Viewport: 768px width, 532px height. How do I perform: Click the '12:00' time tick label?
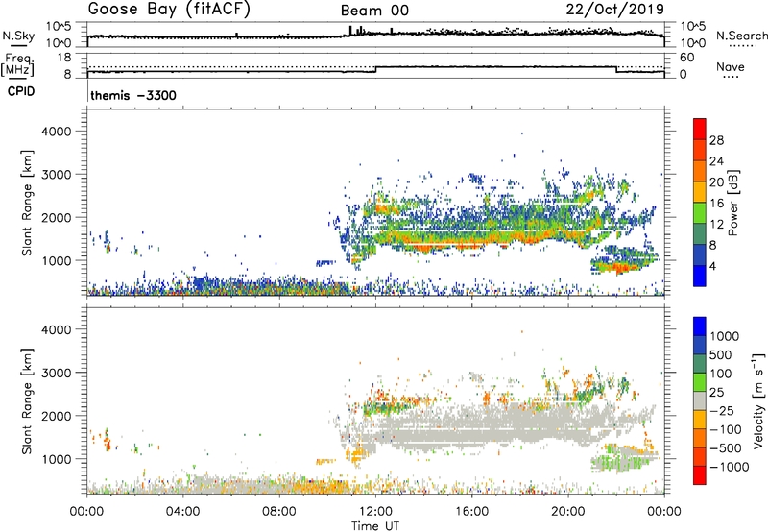[375, 512]
